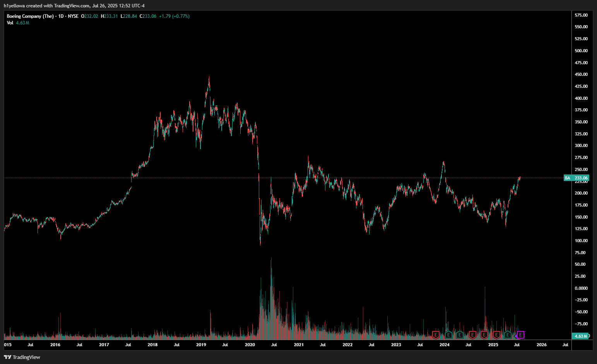
Task: Click the 500.00 price axis label
Action: point(581,51)
